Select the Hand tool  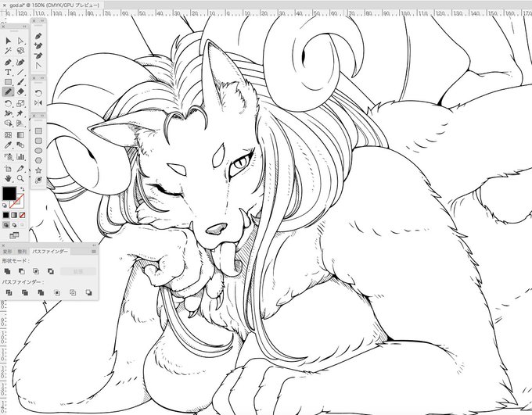point(9,178)
